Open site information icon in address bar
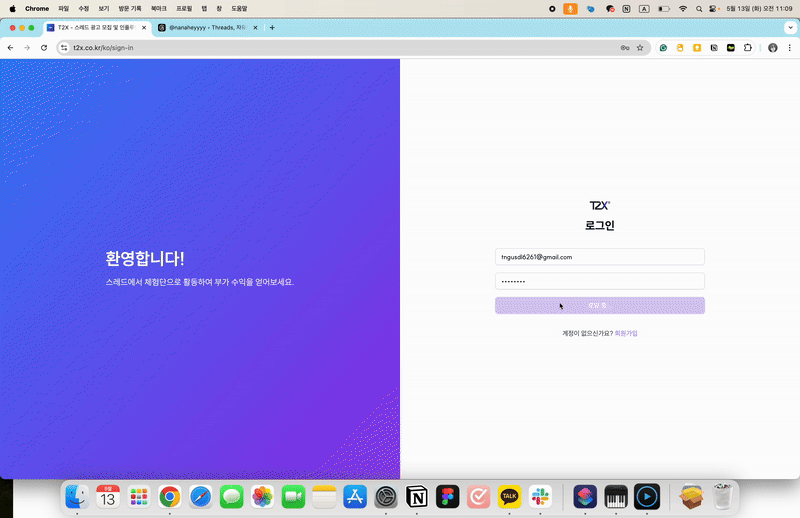The width and height of the screenshot is (800, 518). 64,47
